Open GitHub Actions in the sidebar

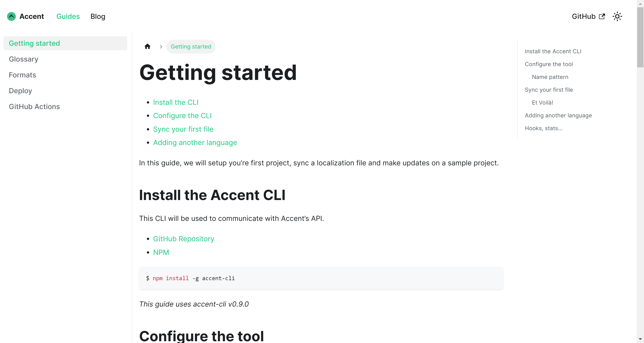tap(34, 107)
